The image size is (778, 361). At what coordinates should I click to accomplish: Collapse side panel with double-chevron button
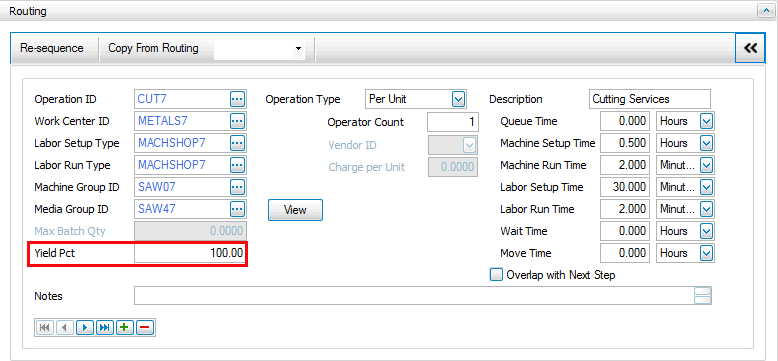tap(750, 48)
